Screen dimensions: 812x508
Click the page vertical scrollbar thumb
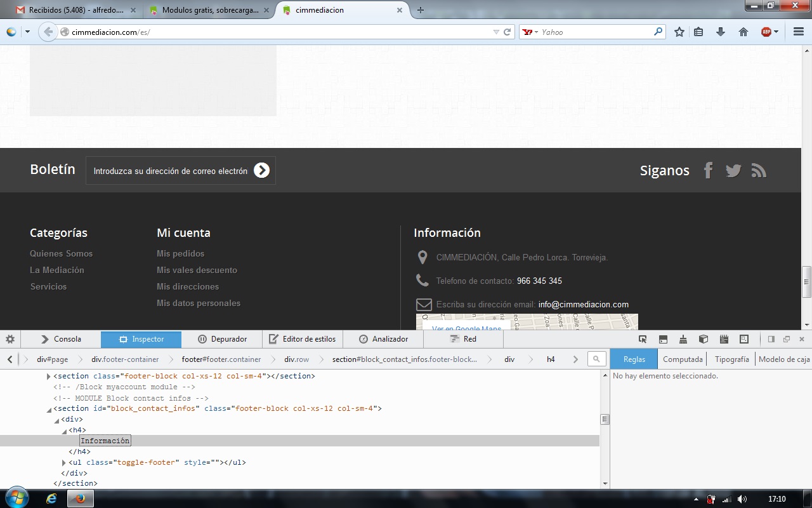click(x=807, y=281)
